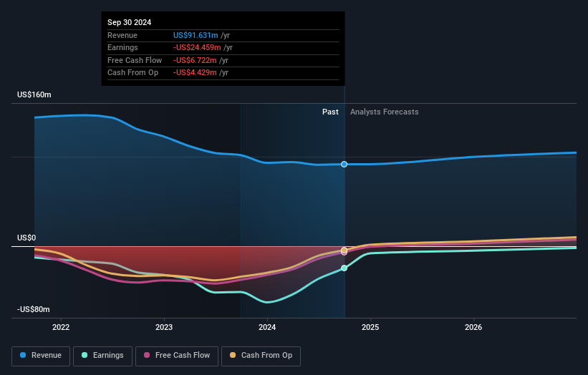Click the Cash From Op label in tooltip
Viewport: 588px width, 375px height.
[x=132, y=73]
